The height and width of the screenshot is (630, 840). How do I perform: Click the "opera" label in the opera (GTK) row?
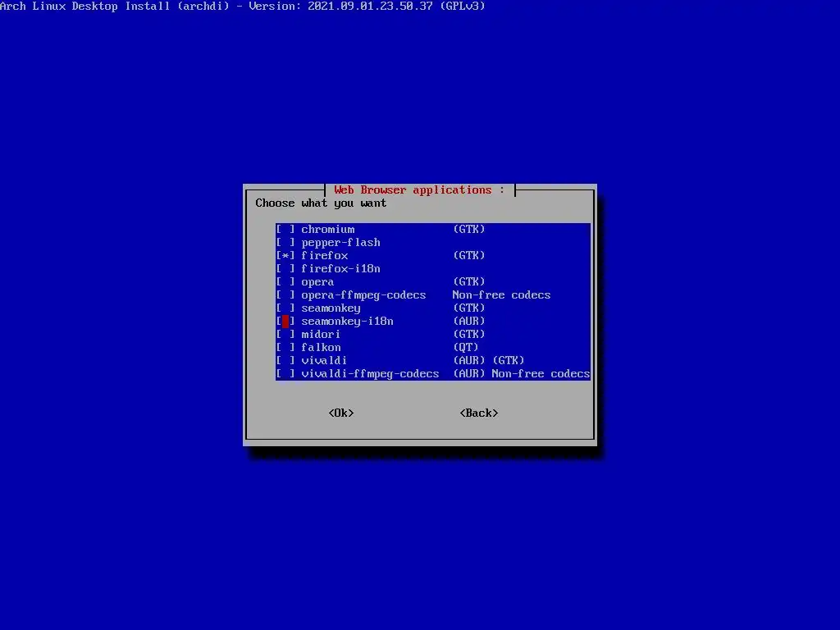coord(317,282)
